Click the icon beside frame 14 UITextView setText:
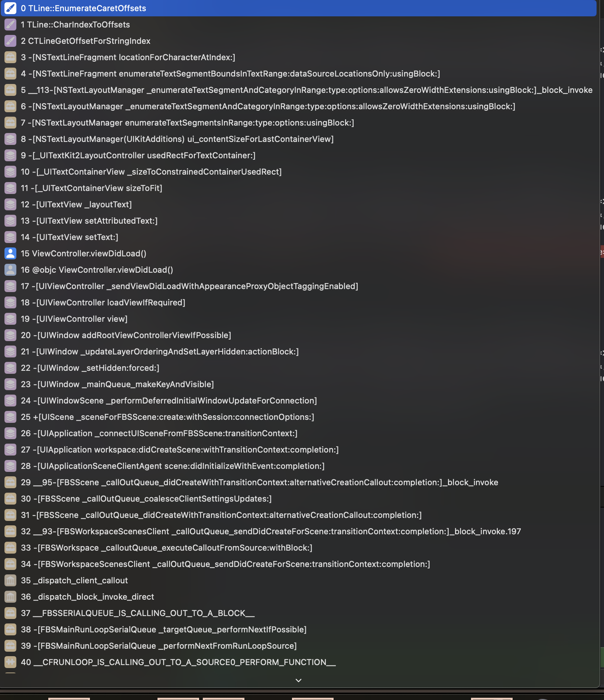 pyautogui.click(x=10, y=237)
